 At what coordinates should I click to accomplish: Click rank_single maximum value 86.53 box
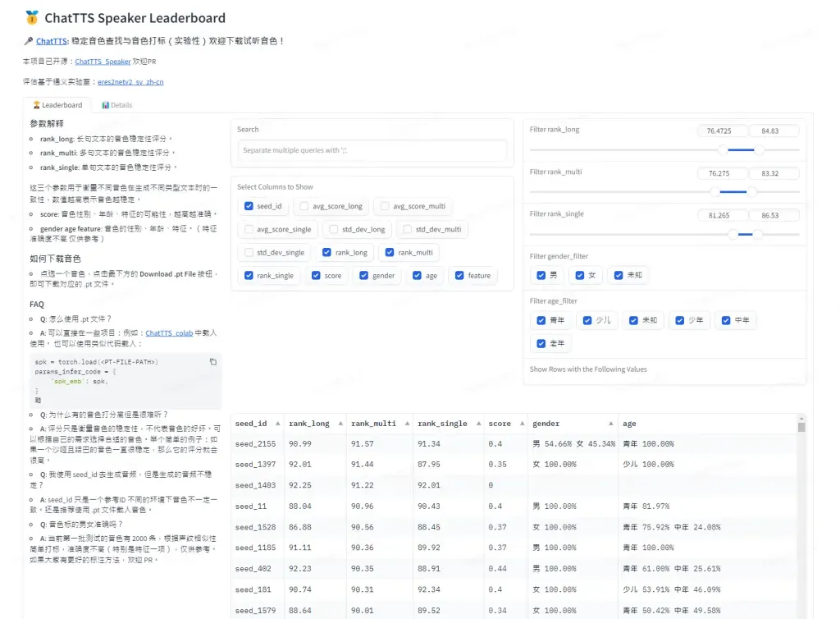(x=774, y=215)
